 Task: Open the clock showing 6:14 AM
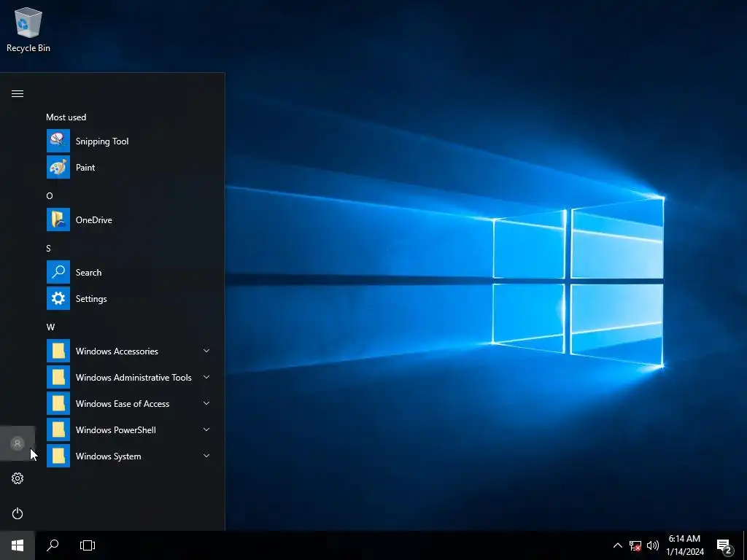[x=684, y=545]
